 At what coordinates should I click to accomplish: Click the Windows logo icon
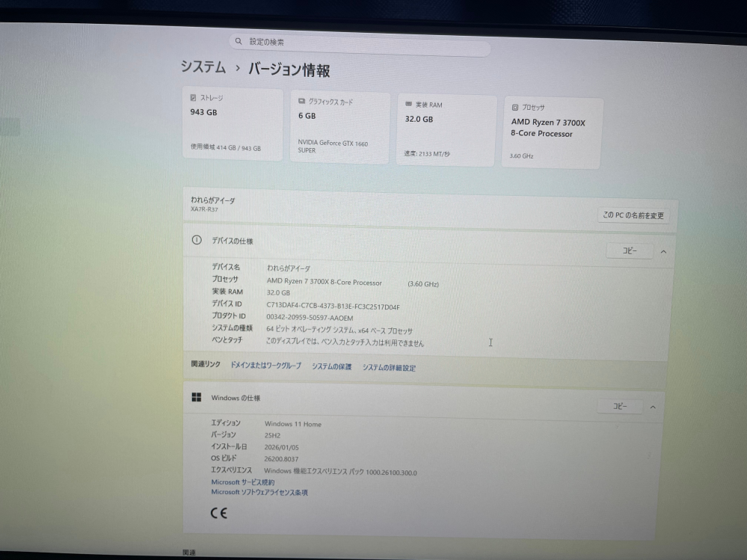pyautogui.click(x=196, y=397)
